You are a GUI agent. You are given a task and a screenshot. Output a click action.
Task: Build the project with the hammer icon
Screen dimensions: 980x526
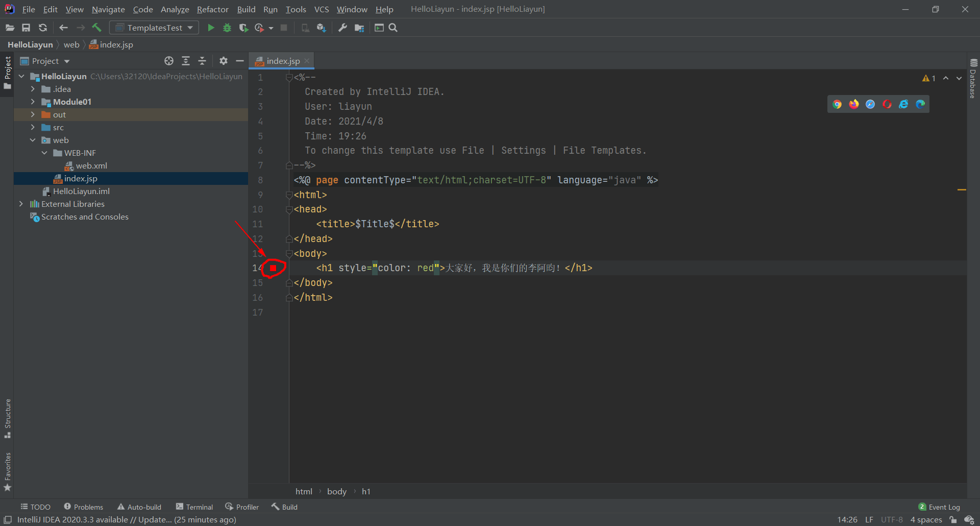[x=96, y=28]
